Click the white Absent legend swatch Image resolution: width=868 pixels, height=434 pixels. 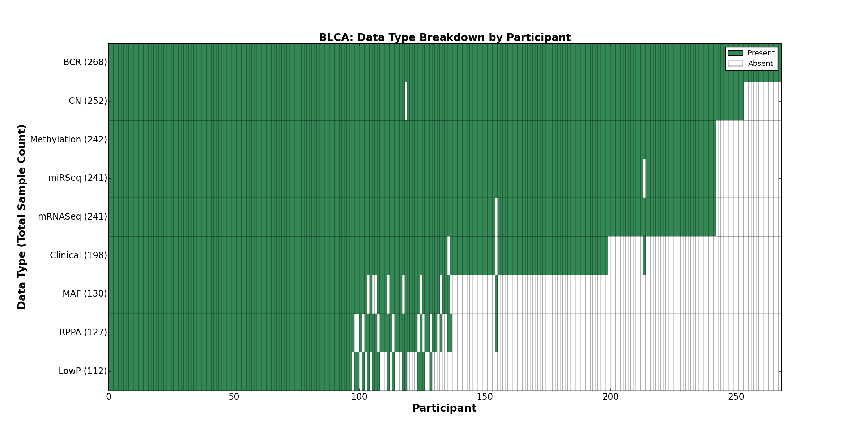(735, 64)
